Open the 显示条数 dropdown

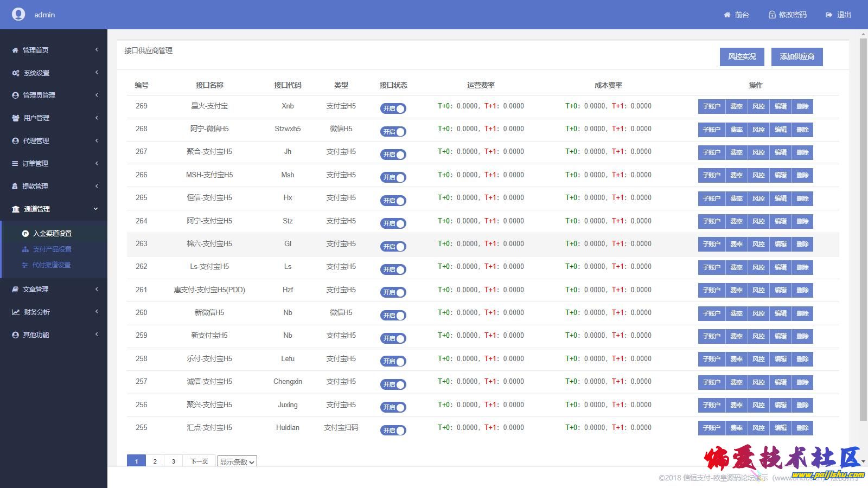[237, 462]
